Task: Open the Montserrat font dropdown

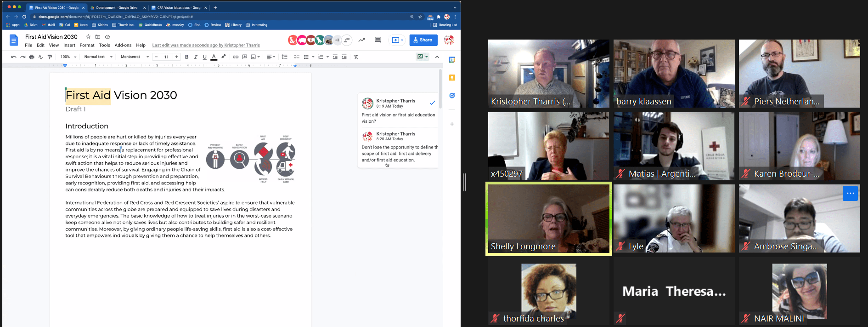Action: 135,57
